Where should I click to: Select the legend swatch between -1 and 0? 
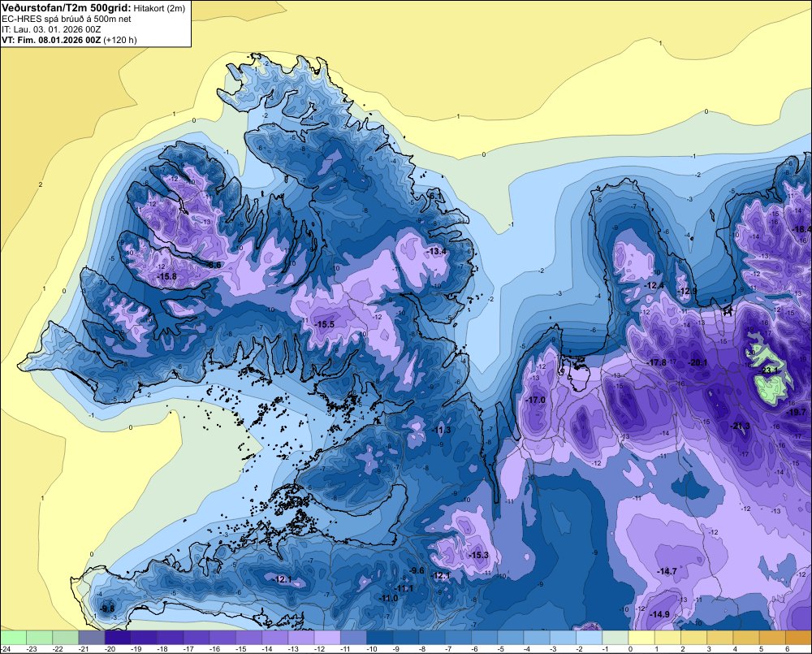(615, 637)
